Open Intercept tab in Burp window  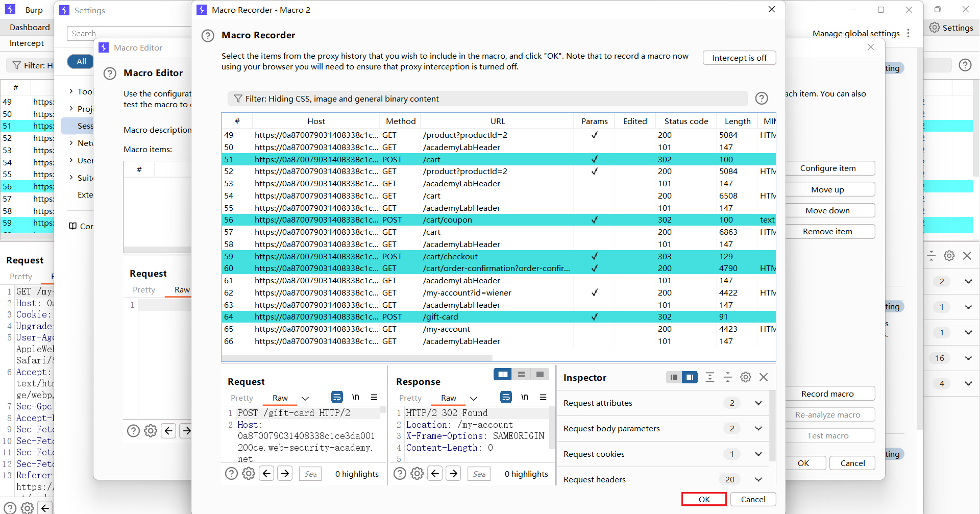coord(27,43)
